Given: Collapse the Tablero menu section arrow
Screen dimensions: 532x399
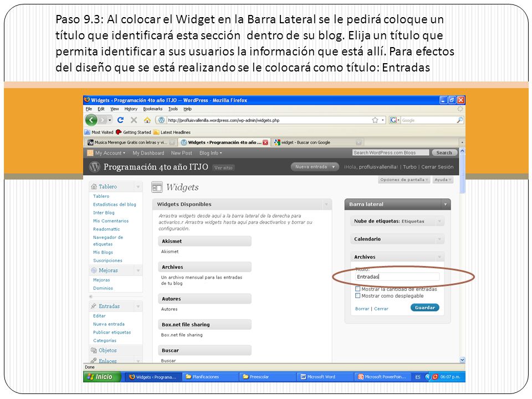Looking at the screenshot, I should [x=138, y=187].
